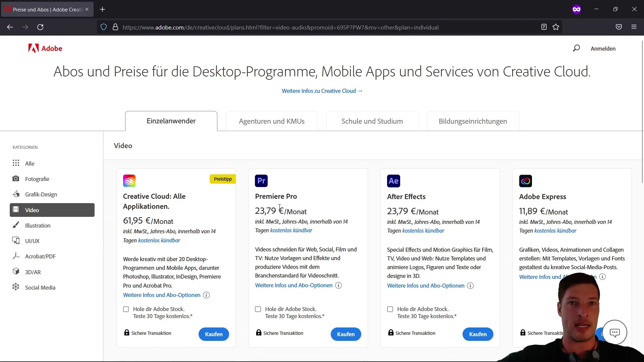Viewport: 644px width, 362px height.
Task: Click the browser back arrow
Action: 10,27
